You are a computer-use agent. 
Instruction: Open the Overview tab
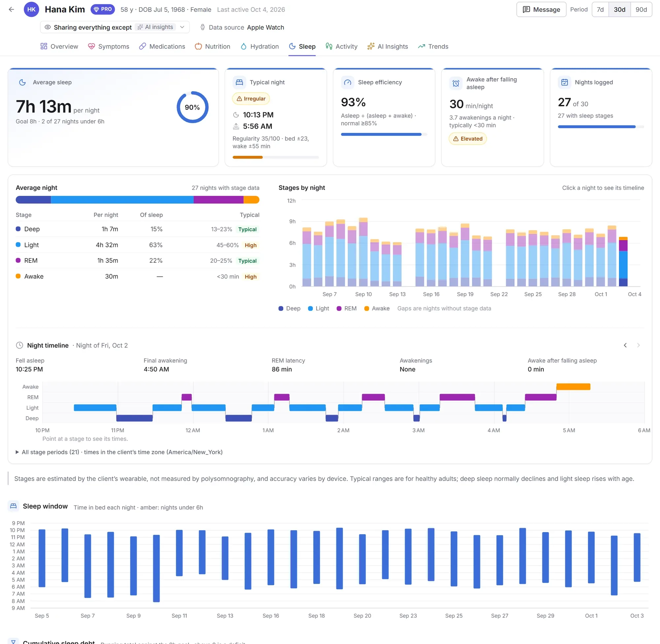click(59, 46)
